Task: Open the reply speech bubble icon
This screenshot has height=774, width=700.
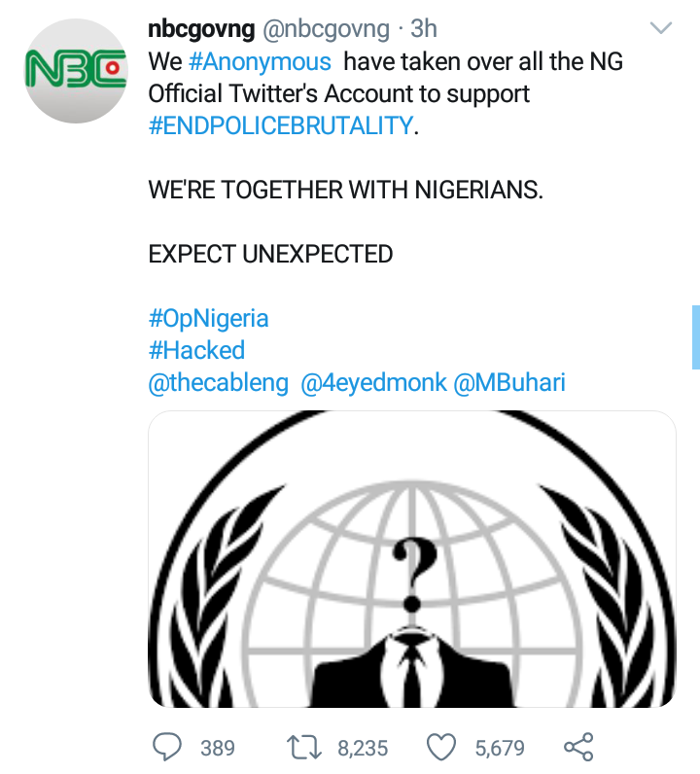Action: [168, 747]
